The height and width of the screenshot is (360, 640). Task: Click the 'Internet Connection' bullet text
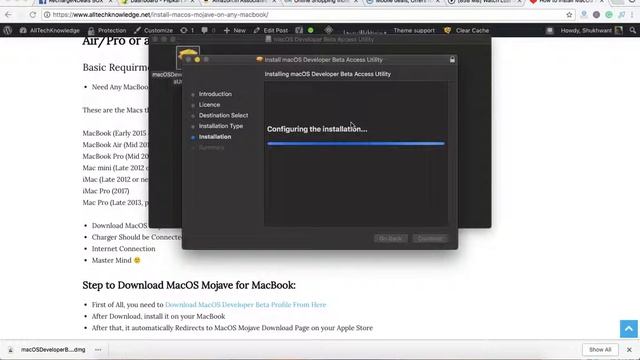coord(123,249)
